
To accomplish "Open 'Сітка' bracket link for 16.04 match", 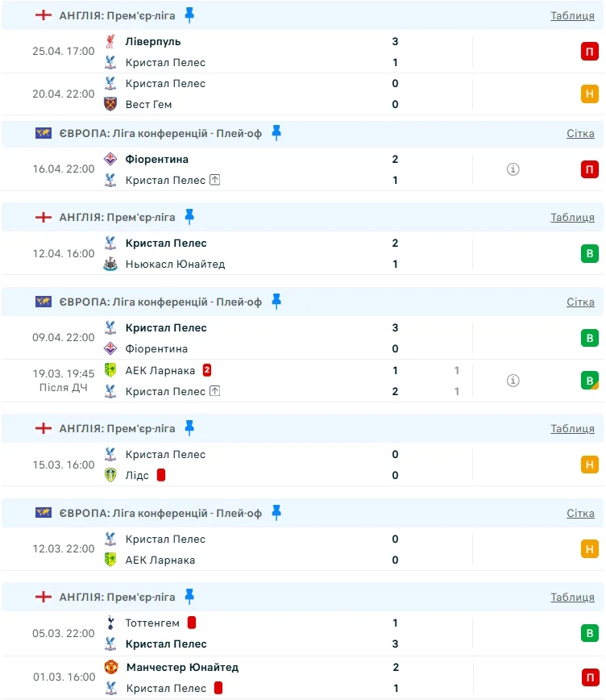I will tap(580, 133).
